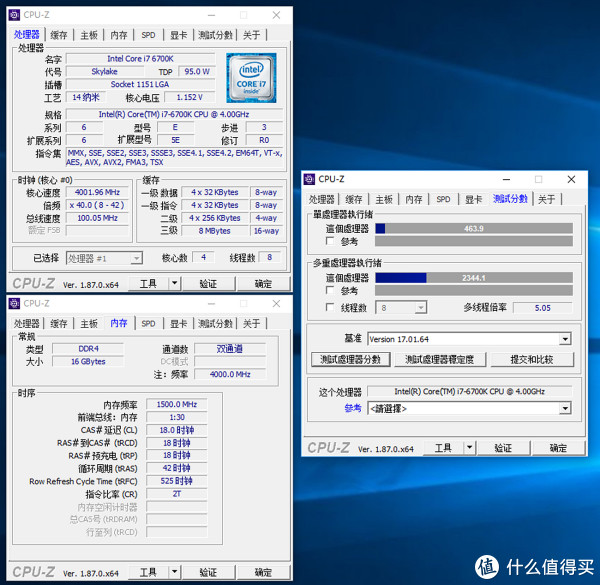600x585 pixels.
Task: Click CPU-Z app icon in memory window title
Action: (15, 303)
